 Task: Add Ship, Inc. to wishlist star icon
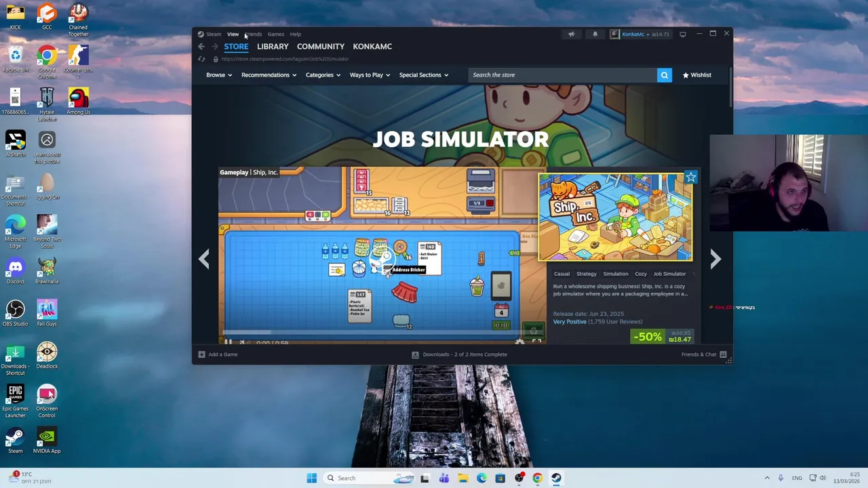click(x=690, y=178)
